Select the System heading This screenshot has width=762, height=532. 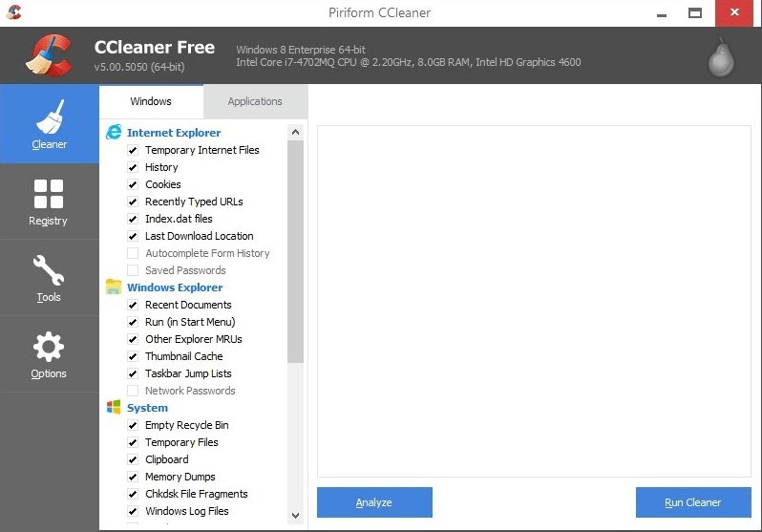(147, 408)
